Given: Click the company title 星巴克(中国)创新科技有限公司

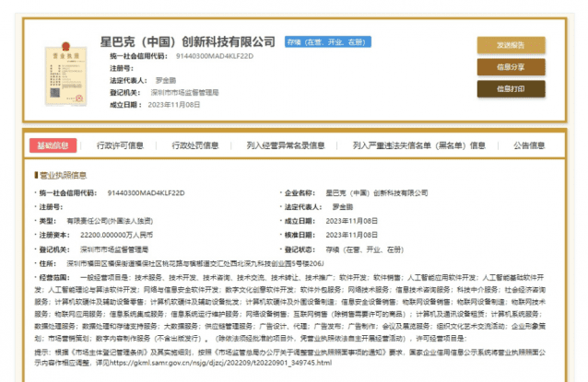Looking at the screenshot, I should [x=187, y=41].
